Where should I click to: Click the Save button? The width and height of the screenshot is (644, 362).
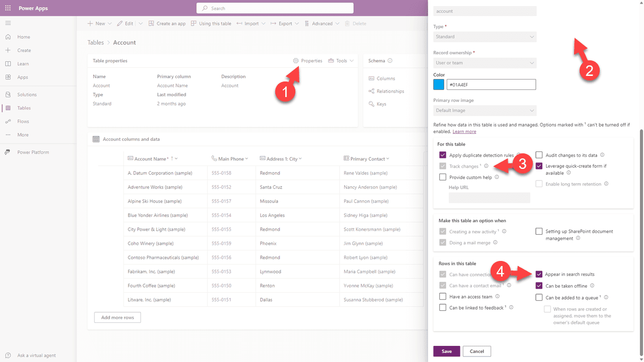446,351
